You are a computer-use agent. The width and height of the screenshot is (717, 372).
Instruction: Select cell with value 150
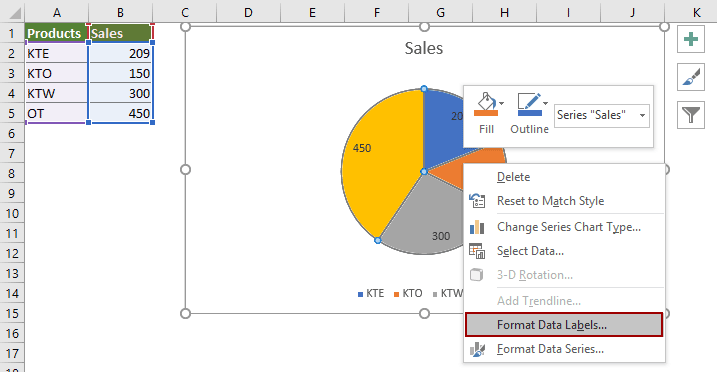pyautogui.click(x=120, y=74)
